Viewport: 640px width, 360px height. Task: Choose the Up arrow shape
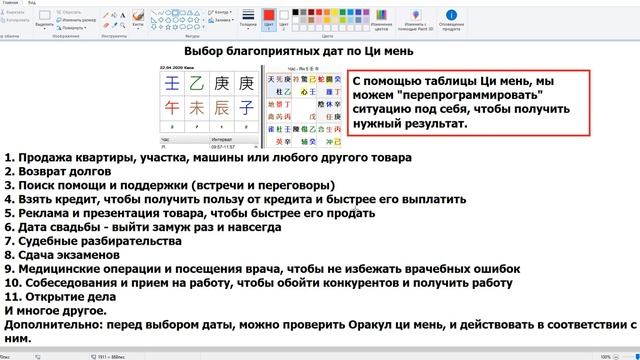[197, 20]
